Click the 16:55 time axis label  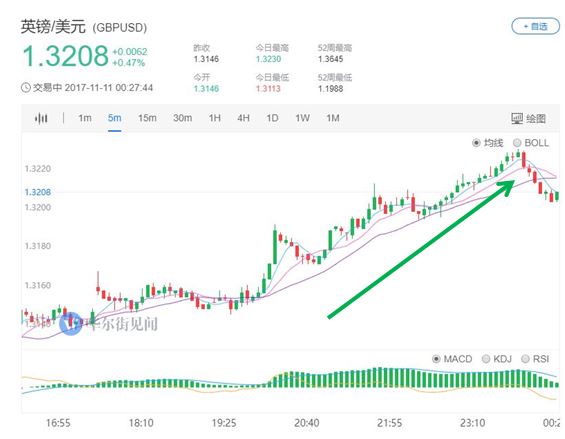tap(58, 423)
